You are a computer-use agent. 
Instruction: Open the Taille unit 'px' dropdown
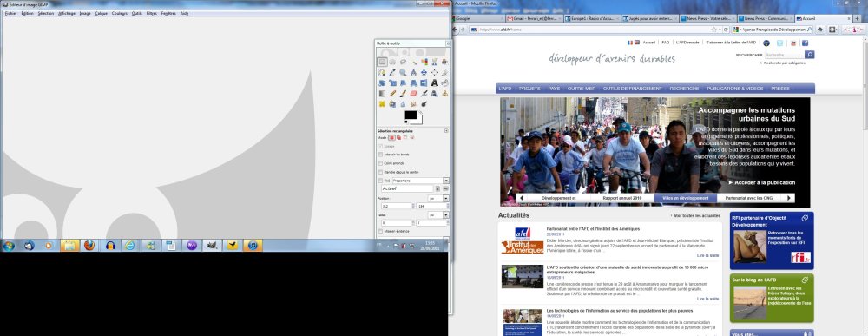click(x=438, y=214)
